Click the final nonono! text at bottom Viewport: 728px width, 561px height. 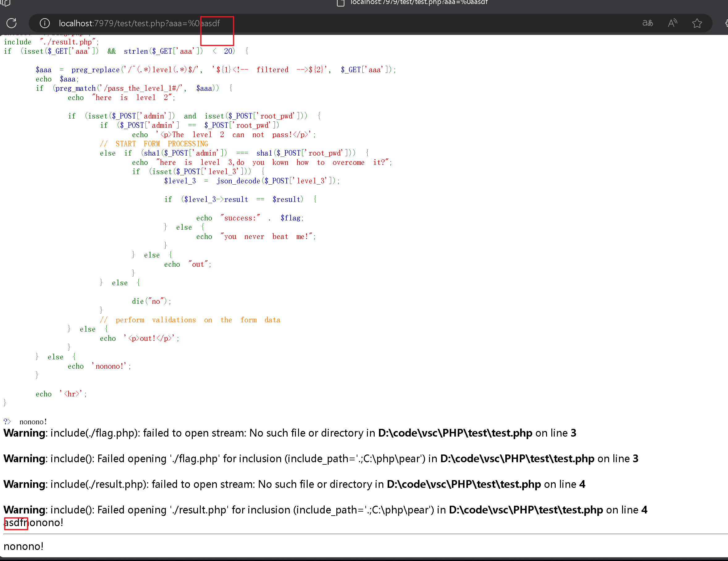[24, 546]
